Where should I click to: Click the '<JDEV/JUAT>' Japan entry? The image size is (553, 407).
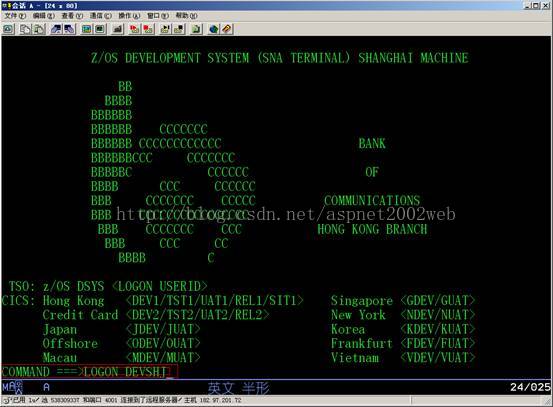click(x=163, y=329)
